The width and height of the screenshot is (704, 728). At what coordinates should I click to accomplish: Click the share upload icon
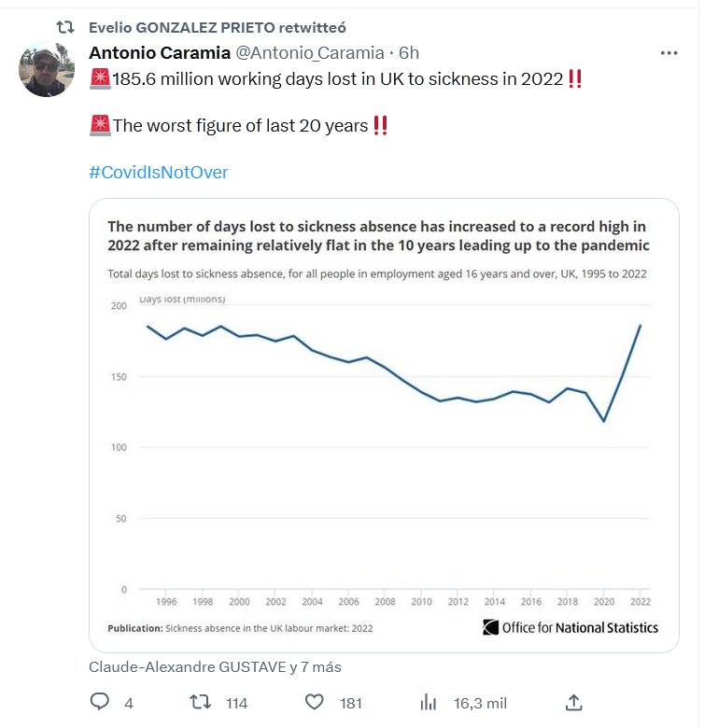pos(574,702)
